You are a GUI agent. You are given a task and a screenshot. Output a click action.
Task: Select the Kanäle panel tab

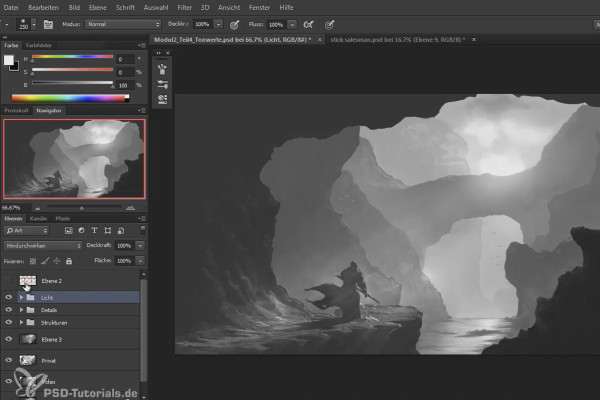tap(38, 219)
